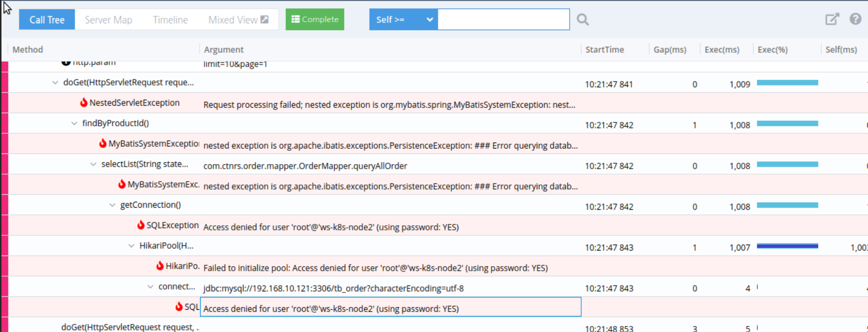Image resolution: width=868 pixels, height=332 pixels.
Task: Collapse the HikariPool node
Action: point(131,246)
